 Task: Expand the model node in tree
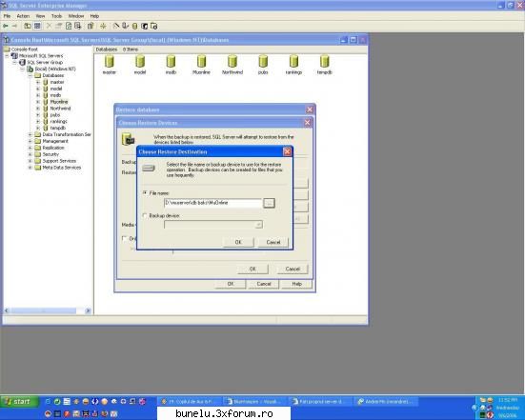(x=38, y=89)
